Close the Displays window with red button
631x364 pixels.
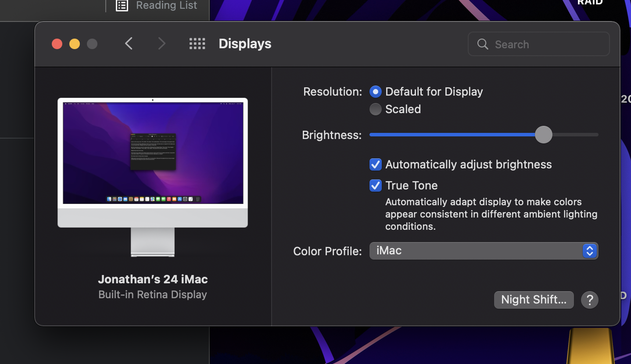tap(57, 44)
